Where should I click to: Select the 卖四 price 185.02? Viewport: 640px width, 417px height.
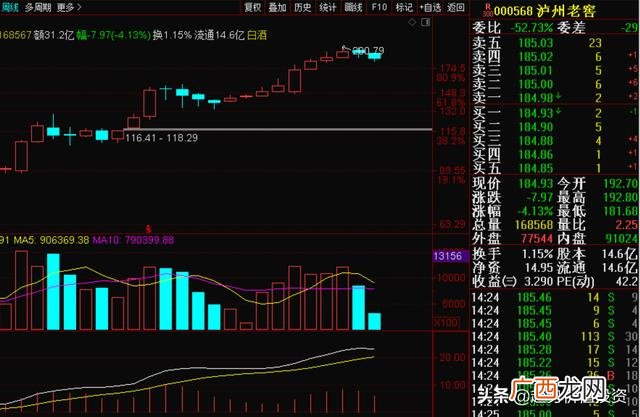coord(536,57)
